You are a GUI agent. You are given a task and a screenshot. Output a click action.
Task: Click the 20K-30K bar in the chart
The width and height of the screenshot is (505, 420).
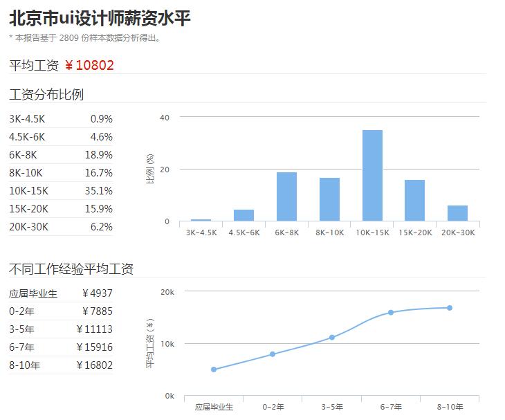coord(458,213)
